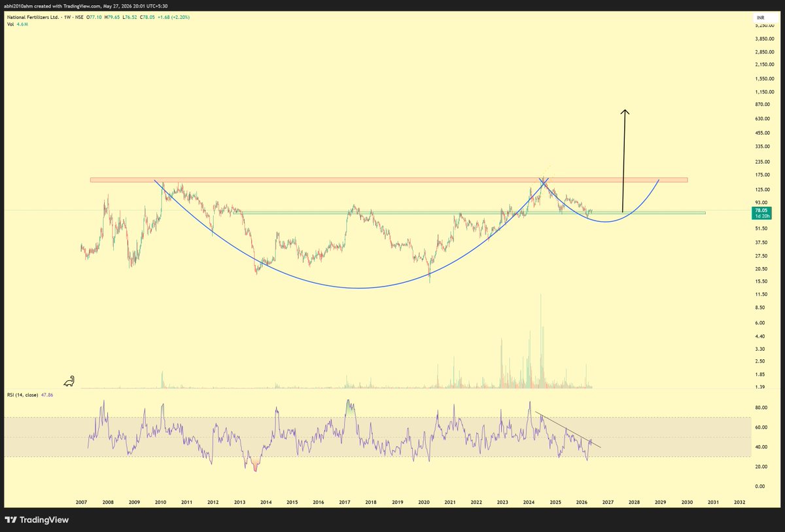Click the 2032 label on time axis
The height and width of the screenshot is (532, 785).
tap(739, 502)
